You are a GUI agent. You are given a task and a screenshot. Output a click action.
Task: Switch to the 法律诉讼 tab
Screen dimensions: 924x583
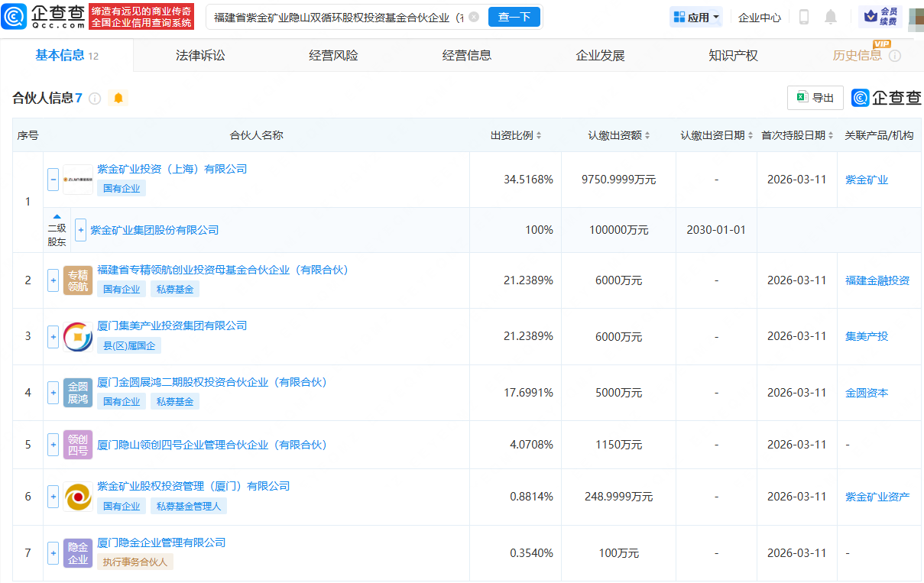200,55
